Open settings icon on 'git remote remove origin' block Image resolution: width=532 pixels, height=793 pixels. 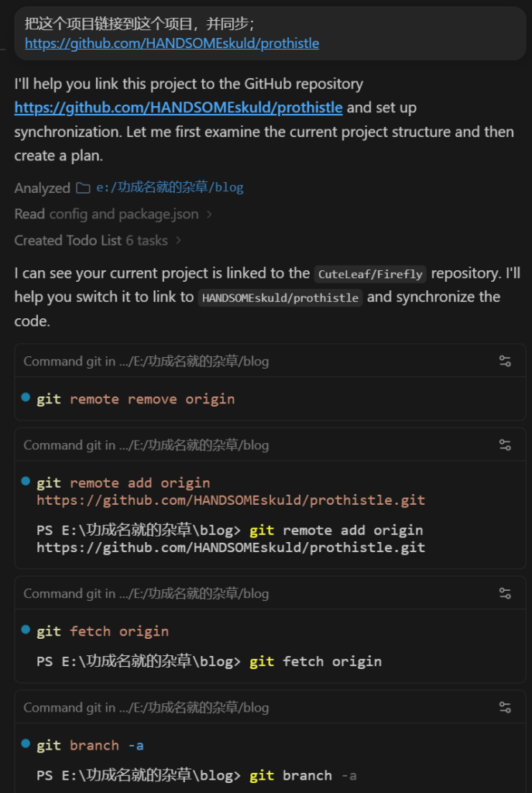pyautogui.click(x=505, y=361)
